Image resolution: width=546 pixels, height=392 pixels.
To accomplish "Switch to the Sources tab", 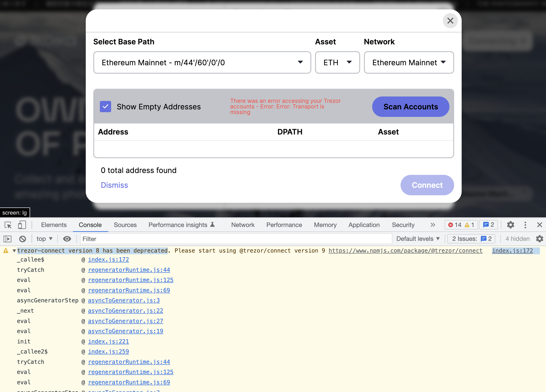I will click(x=125, y=225).
